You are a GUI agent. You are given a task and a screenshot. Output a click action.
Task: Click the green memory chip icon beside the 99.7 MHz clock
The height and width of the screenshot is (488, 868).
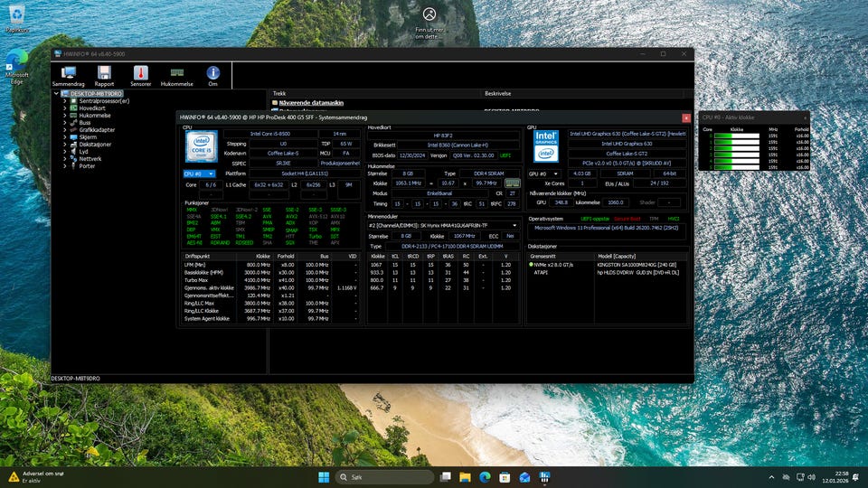click(512, 183)
